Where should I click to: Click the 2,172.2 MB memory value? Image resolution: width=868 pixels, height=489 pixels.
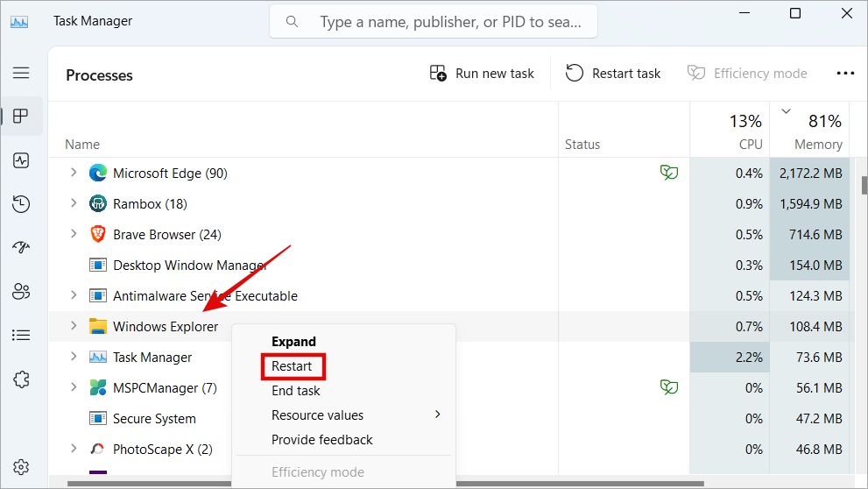point(811,174)
